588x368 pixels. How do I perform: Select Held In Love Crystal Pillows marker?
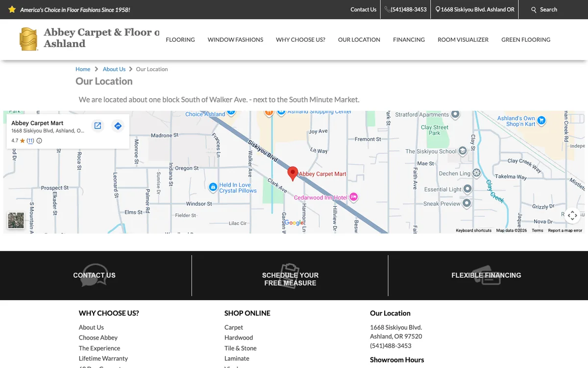click(213, 187)
